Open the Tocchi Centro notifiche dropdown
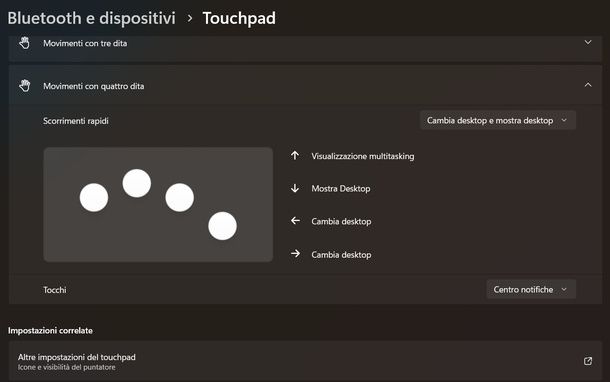This screenshot has width=610, height=382. 531,289
